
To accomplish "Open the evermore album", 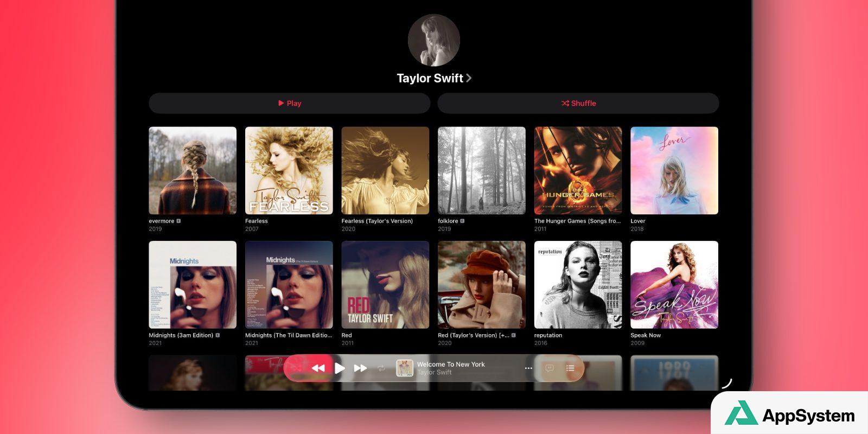I will point(193,170).
